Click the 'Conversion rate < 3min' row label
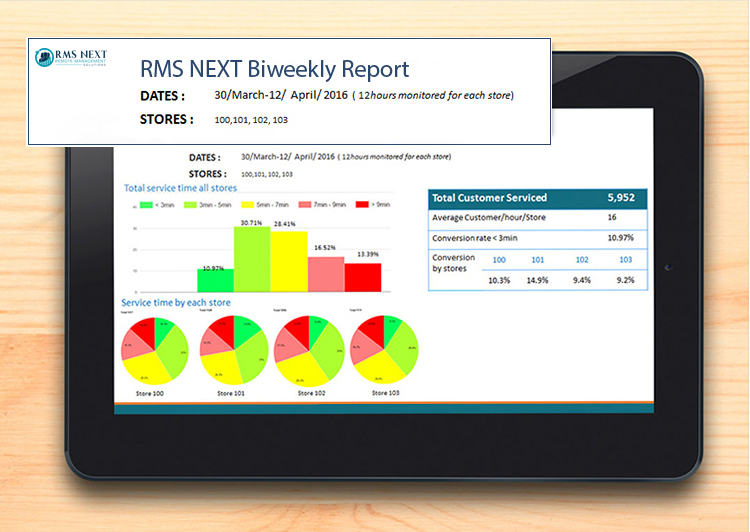 (474, 238)
